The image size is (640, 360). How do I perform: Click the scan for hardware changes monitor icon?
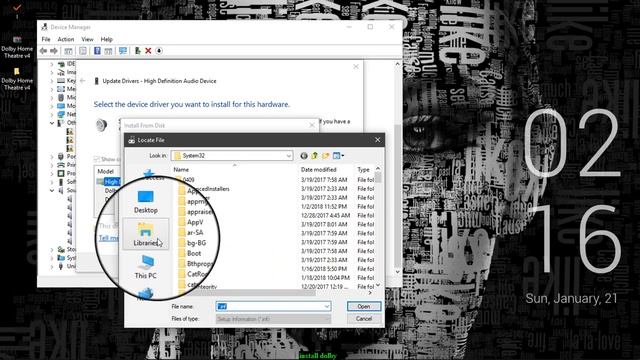tap(122, 51)
